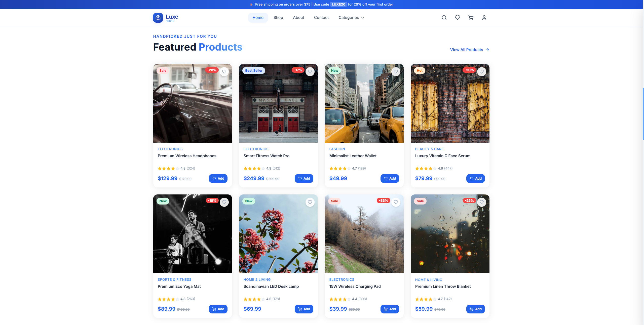Open the Contact page from the navbar

(x=321, y=18)
